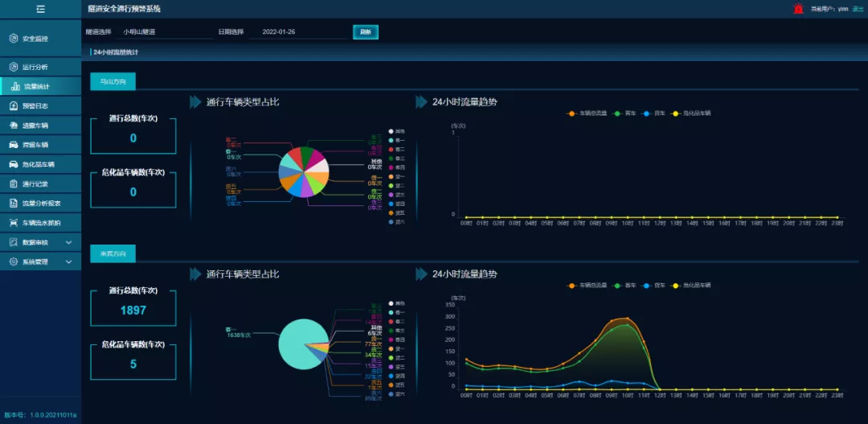Select the 运行分析 menu item
Screen dimensions: 868x424
pyautogui.click(x=35, y=67)
